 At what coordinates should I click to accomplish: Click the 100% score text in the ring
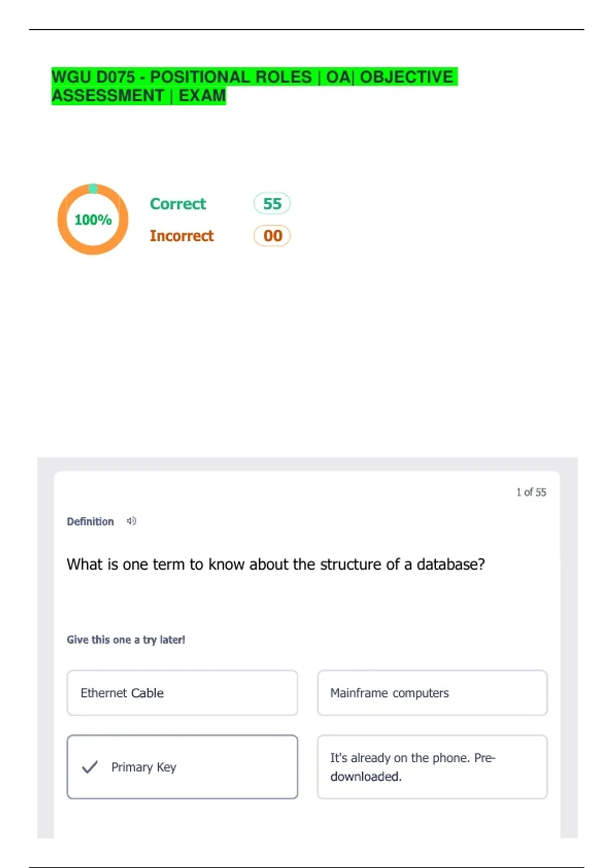[x=93, y=220]
